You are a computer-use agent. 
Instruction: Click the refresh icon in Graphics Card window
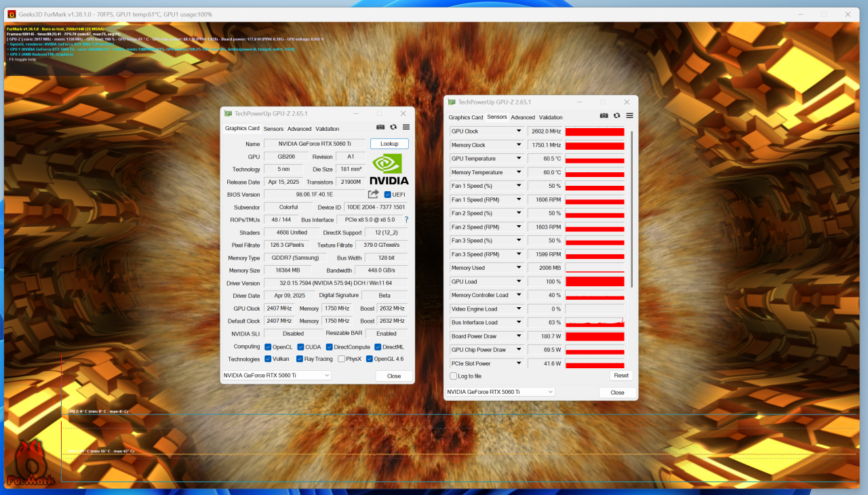(393, 127)
